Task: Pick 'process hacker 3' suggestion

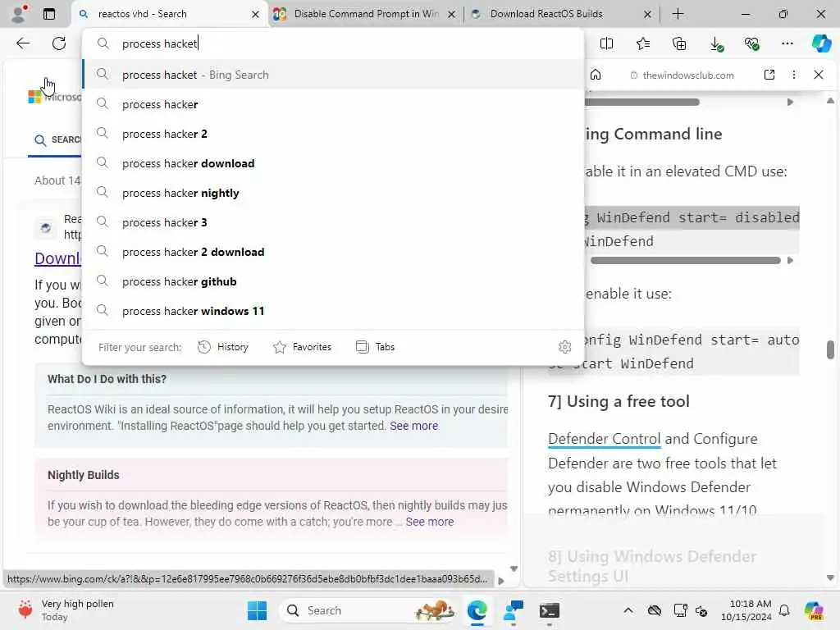Action: (333, 222)
